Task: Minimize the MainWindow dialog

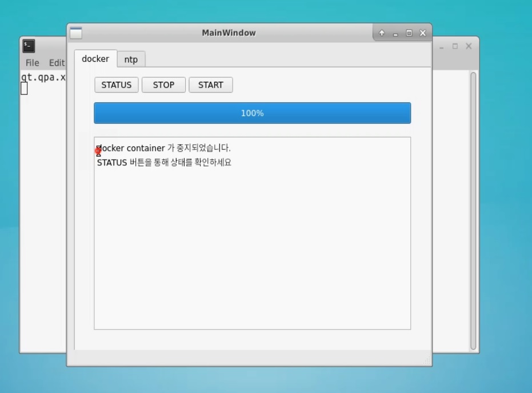Action: [x=395, y=33]
